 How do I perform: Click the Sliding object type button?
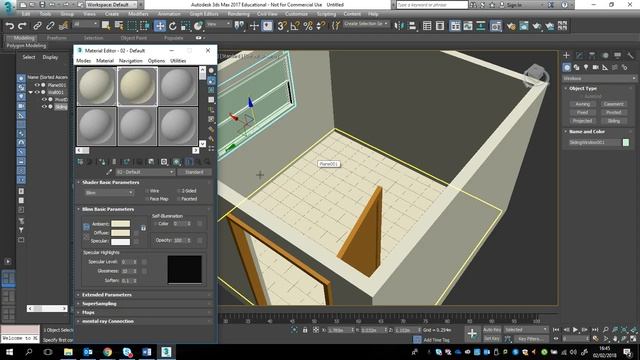pyautogui.click(x=613, y=121)
